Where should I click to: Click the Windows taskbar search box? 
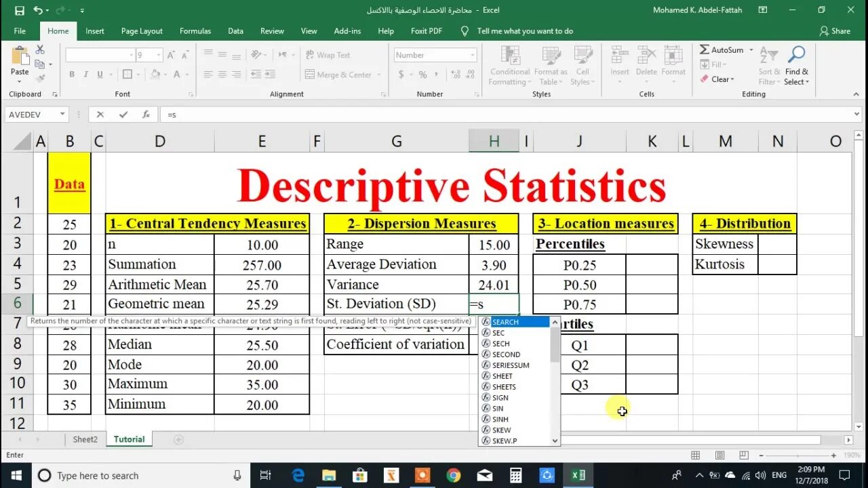coord(142,475)
